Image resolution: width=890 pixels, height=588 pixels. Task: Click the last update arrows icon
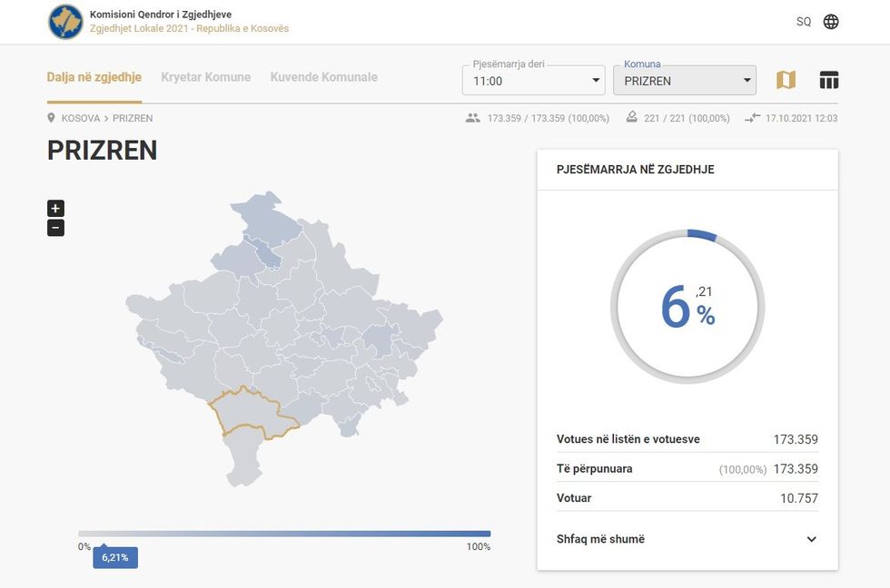(x=752, y=118)
